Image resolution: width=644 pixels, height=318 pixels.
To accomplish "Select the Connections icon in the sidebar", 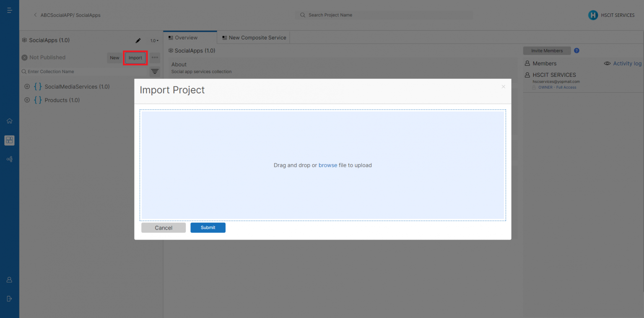I will click(9, 159).
